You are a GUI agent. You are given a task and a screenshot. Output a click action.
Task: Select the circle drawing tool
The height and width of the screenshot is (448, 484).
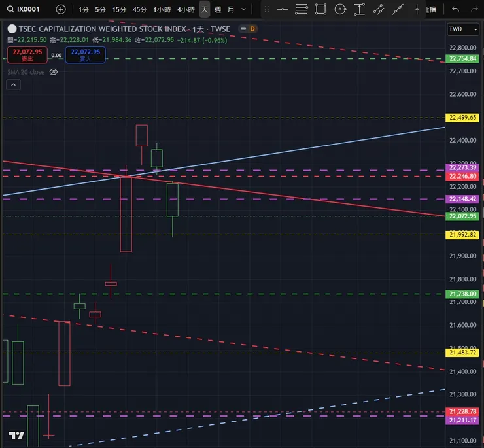pyautogui.click(x=340, y=9)
